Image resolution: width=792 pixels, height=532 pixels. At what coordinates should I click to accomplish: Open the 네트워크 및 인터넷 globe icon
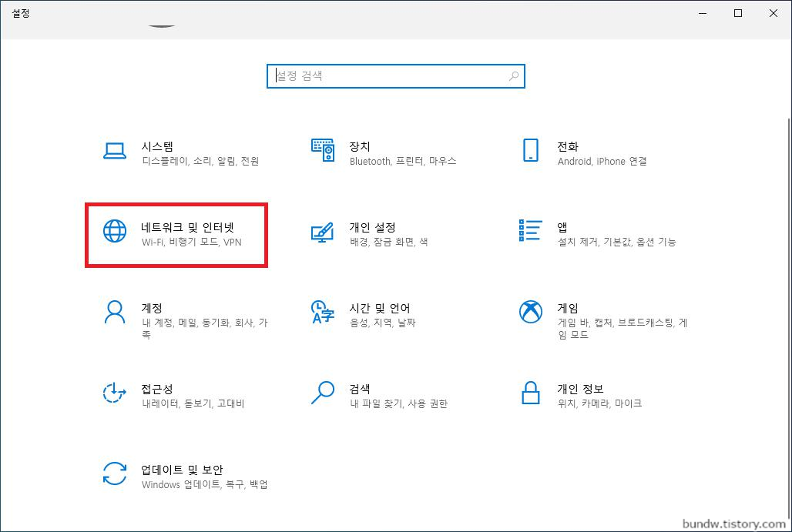click(115, 231)
